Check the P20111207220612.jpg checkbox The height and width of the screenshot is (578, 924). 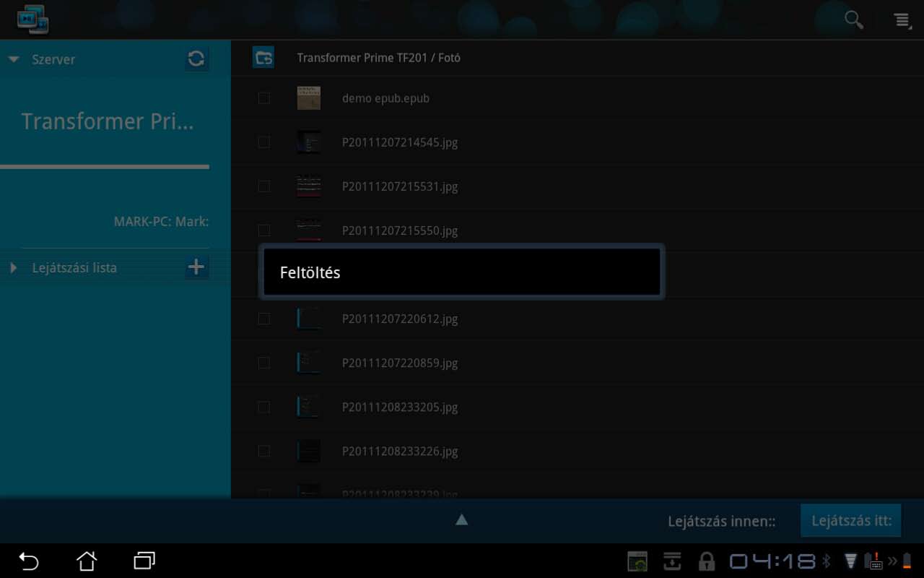264,319
